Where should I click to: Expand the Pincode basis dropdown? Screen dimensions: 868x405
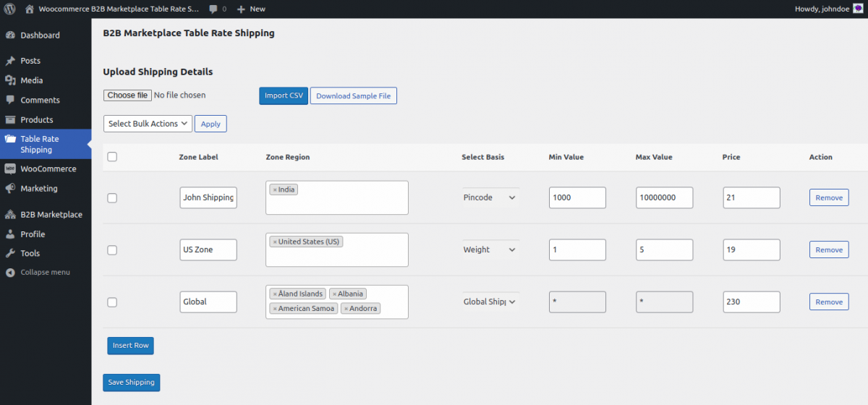490,197
